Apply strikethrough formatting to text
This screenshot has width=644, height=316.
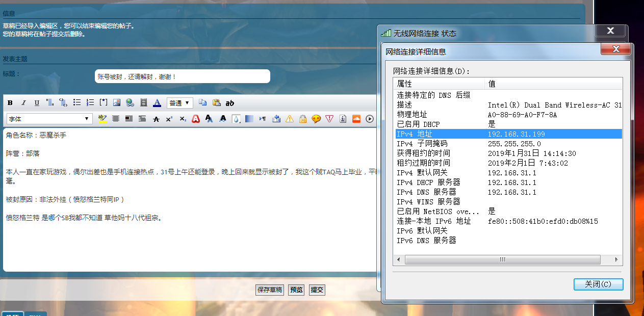(156, 119)
